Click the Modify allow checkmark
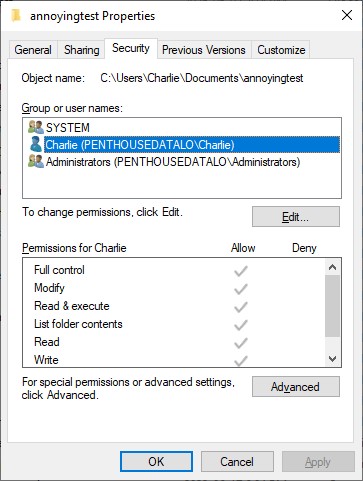The image size is (363, 481). tap(241, 289)
